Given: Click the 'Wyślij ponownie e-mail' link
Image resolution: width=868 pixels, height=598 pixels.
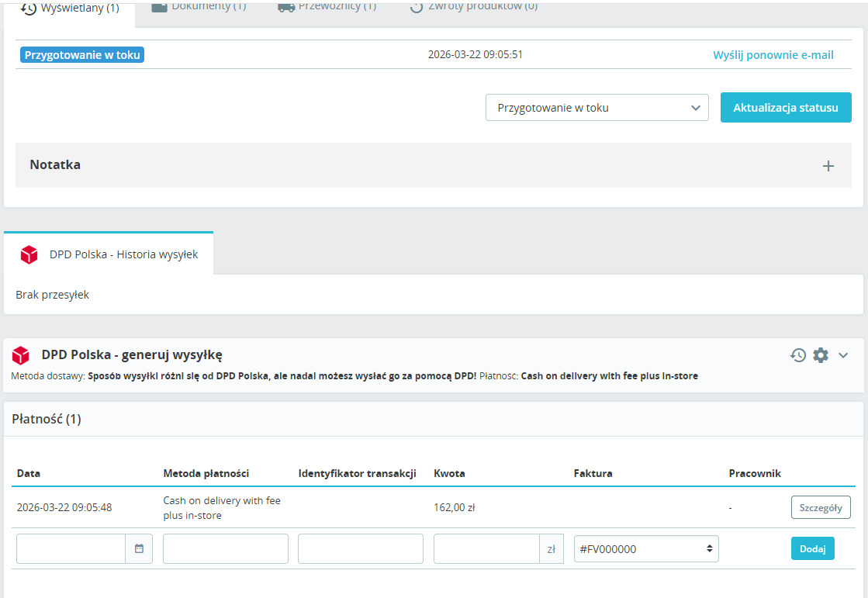Looking at the screenshot, I should click(773, 55).
